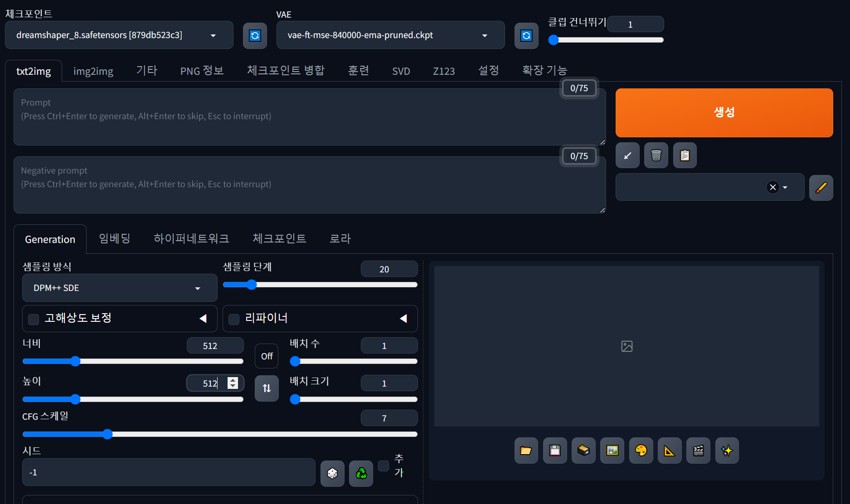The image size is (850, 504).
Task: Open the SVD tab
Action: pyautogui.click(x=401, y=71)
